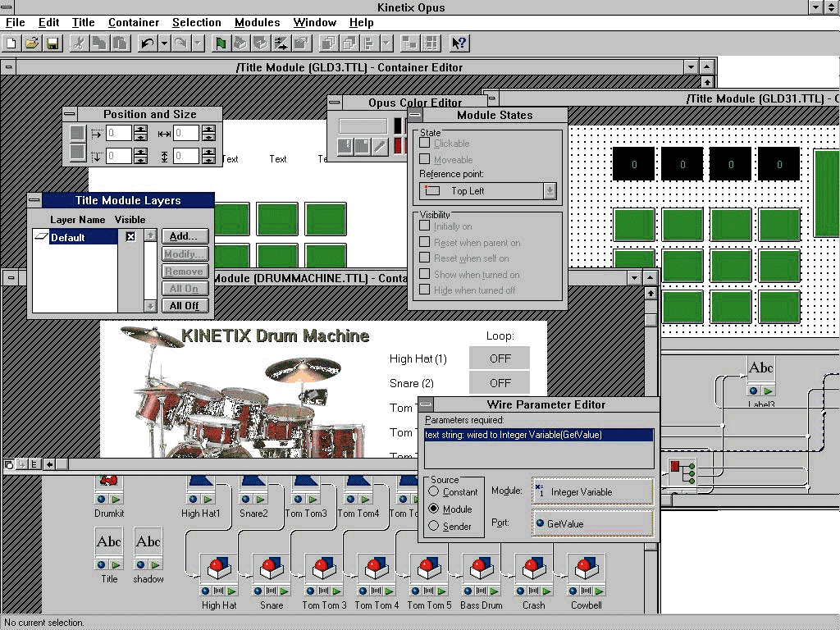Viewport: 840px width, 630px height.
Task: Select the Sender source radio button
Action: coord(434,526)
